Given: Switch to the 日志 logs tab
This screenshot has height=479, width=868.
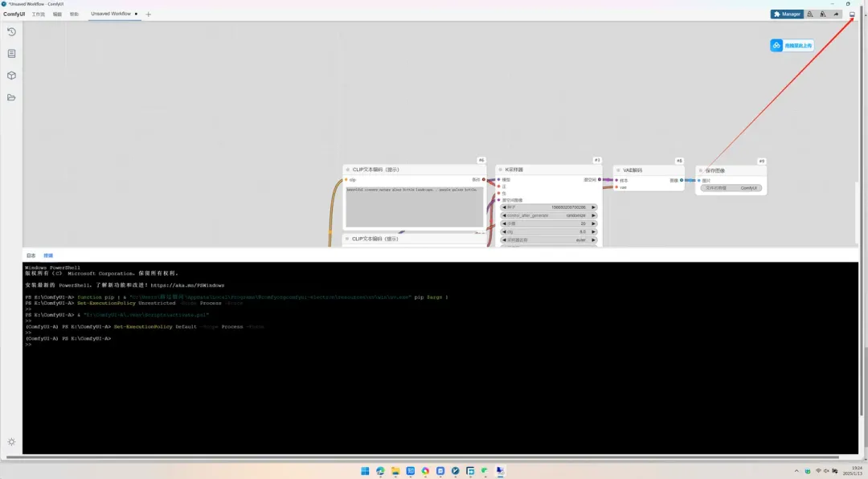Looking at the screenshot, I should (31, 256).
